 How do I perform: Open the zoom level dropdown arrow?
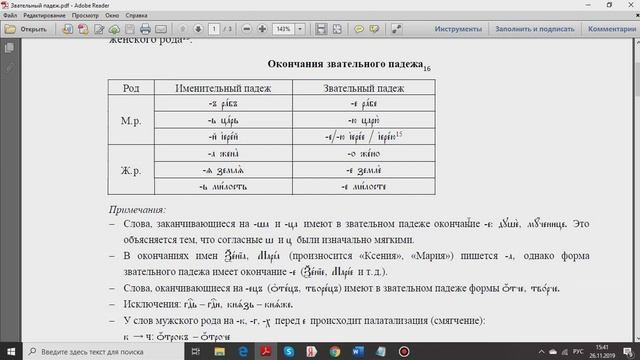pyautogui.click(x=300, y=29)
